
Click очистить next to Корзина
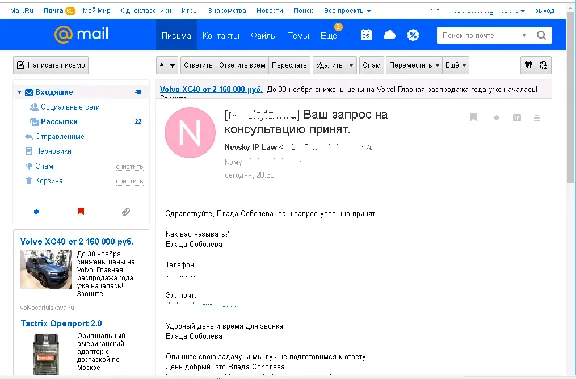point(129,182)
